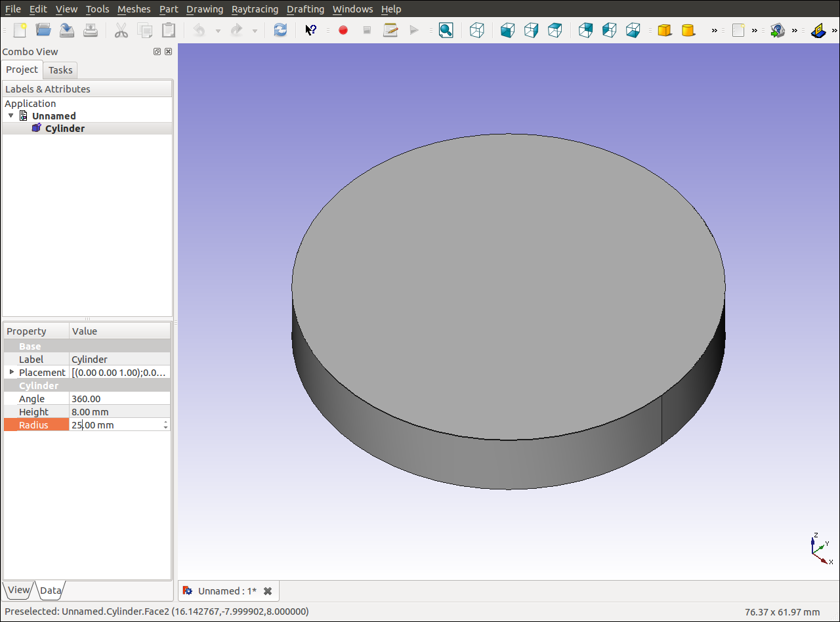This screenshot has height=622, width=840.
Task: Execute macro with the play arrow
Action: [x=414, y=30]
